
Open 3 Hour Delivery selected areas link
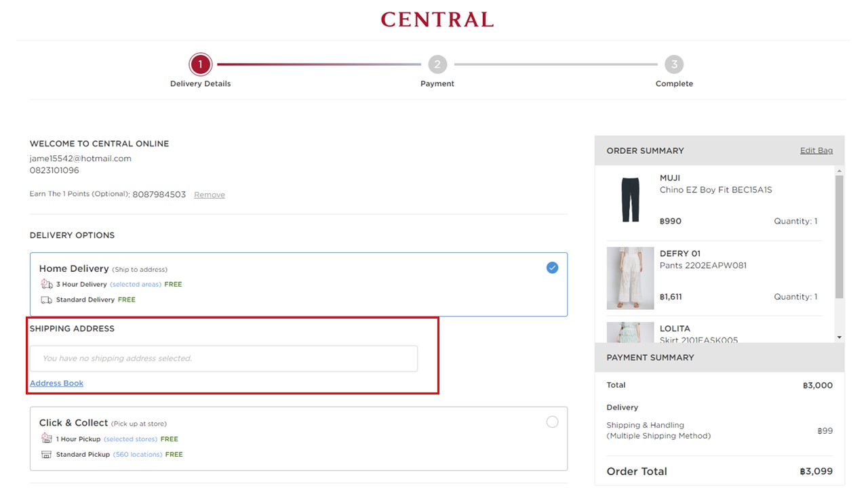(x=136, y=285)
